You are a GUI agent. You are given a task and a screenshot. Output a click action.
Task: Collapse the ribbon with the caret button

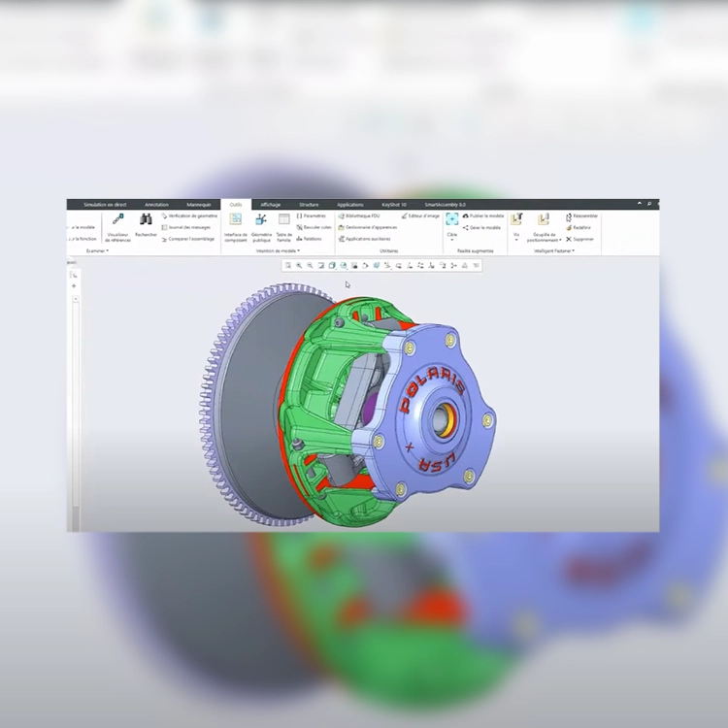[640, 204]
